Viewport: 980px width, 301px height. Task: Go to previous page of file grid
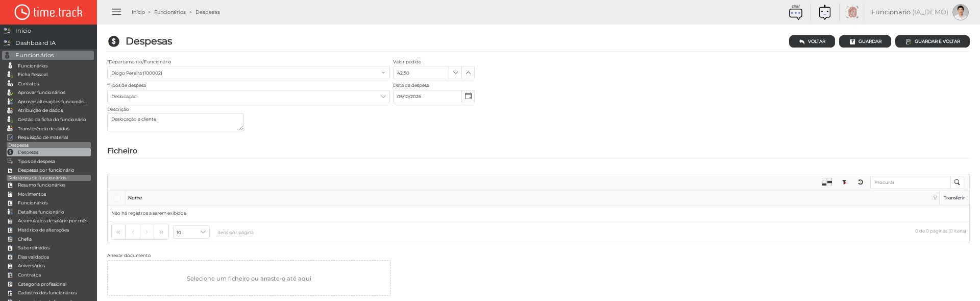pyautogui.click(x=133, y=232)
